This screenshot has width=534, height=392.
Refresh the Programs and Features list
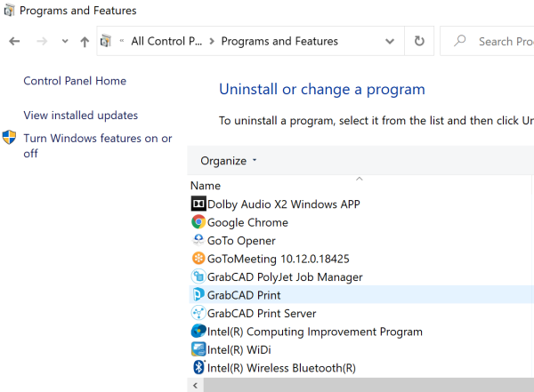[419, 41]
